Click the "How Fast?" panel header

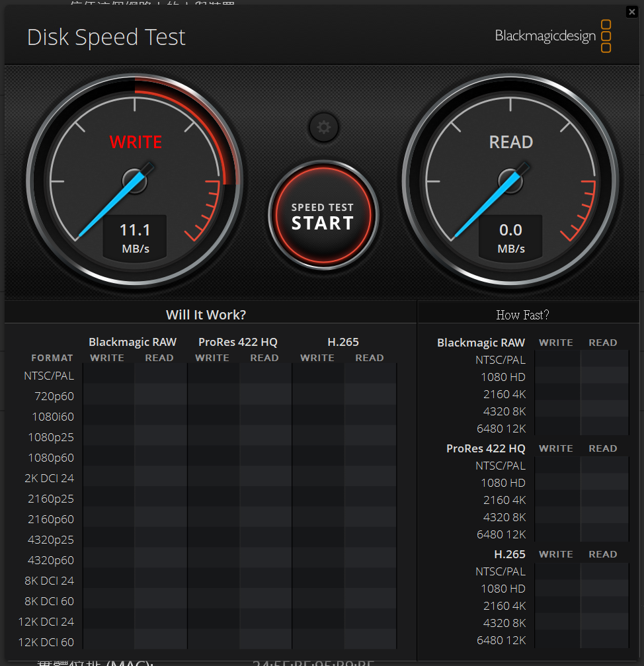coord(522,315)
